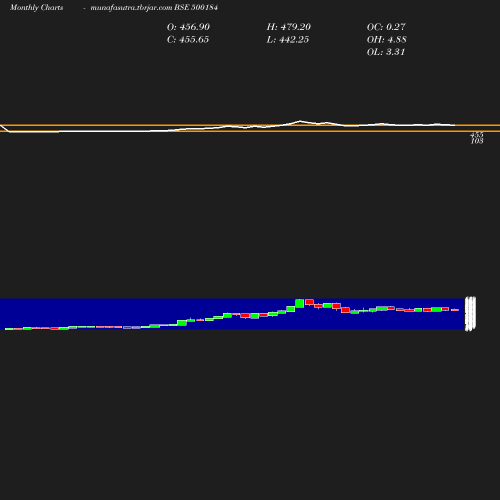Select the open value O: 456.90

[188, 27]
